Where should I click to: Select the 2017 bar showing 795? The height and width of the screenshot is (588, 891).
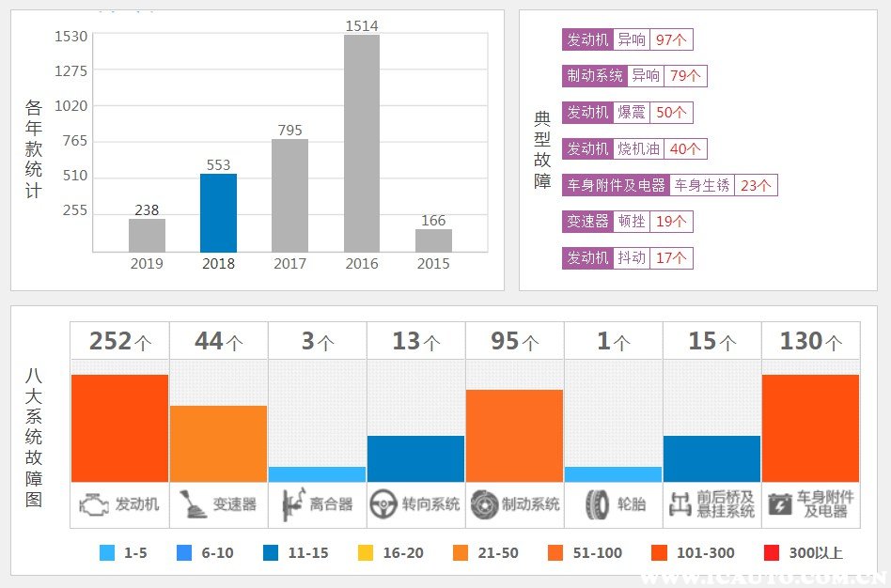point(289,195)
